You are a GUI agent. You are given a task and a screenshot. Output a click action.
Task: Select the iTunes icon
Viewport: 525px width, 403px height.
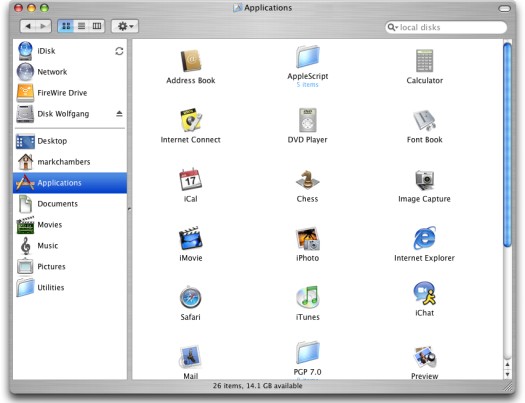[x=308, y=297]
